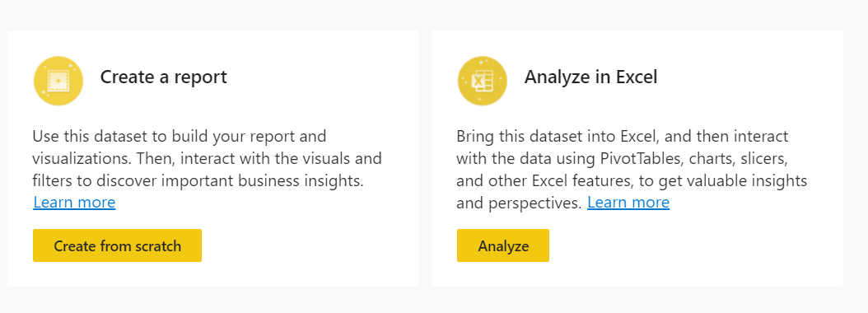Click the gray page background below the cards
The width and height of the screenshot is (868, 313).
click(434, 301)
